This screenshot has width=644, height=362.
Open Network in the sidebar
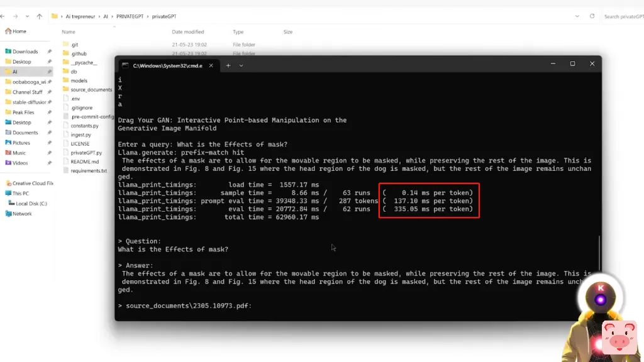(22, 214)
